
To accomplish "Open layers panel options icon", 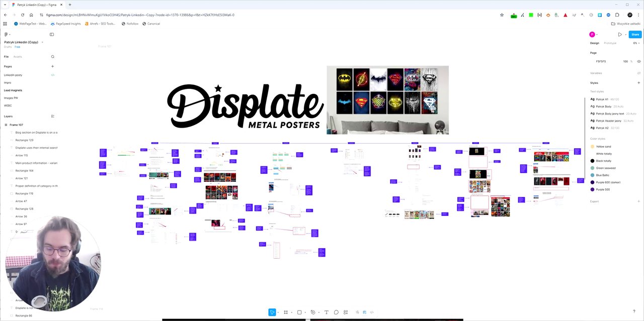I will tap(52, 116).
